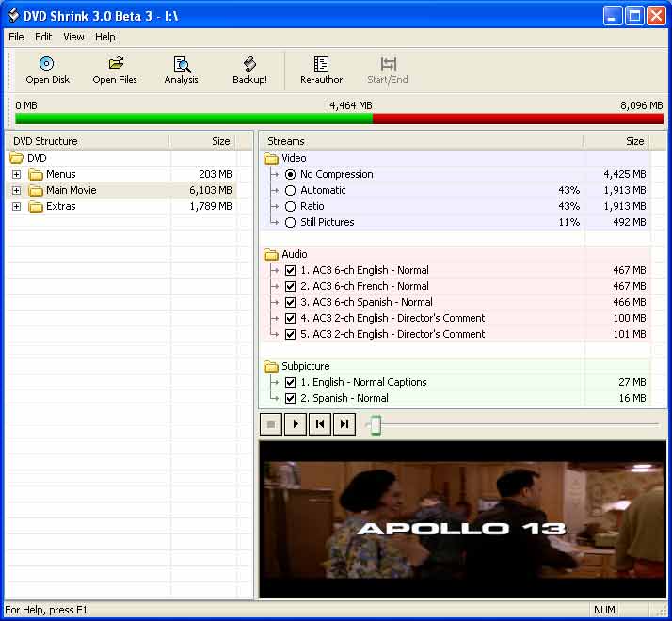672x621 pixels.
Task: Uncheck AC3 6-ch Spanish audio stream
Action: 290,302
